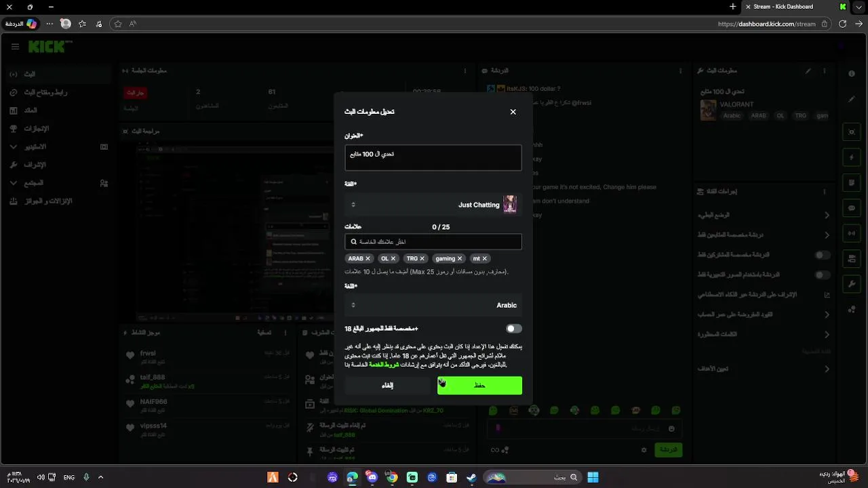
Task: Remove the gaming tag chip
Action: click(459, 258)
